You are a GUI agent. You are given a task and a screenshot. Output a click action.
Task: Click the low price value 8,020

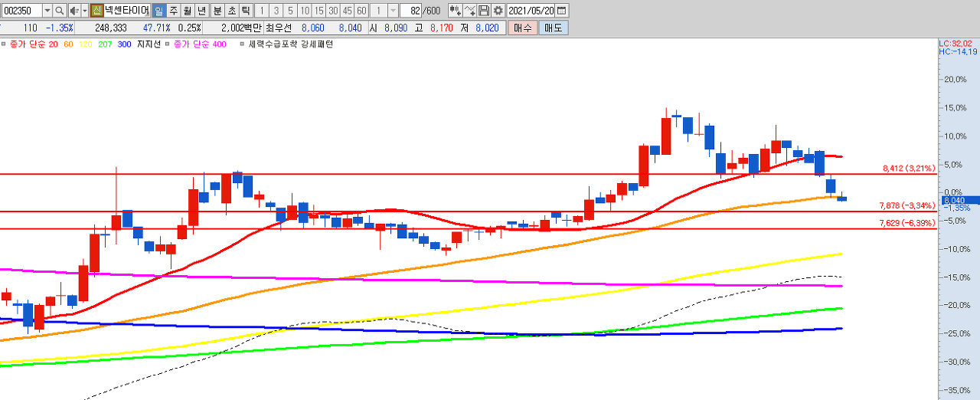[487, 28]
